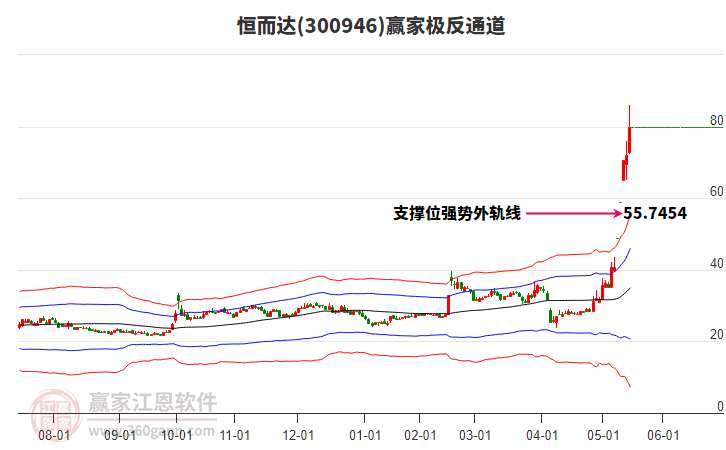Click the x-axis date 01-01
The height and width of the screenshot is (450, 726).
365,436
